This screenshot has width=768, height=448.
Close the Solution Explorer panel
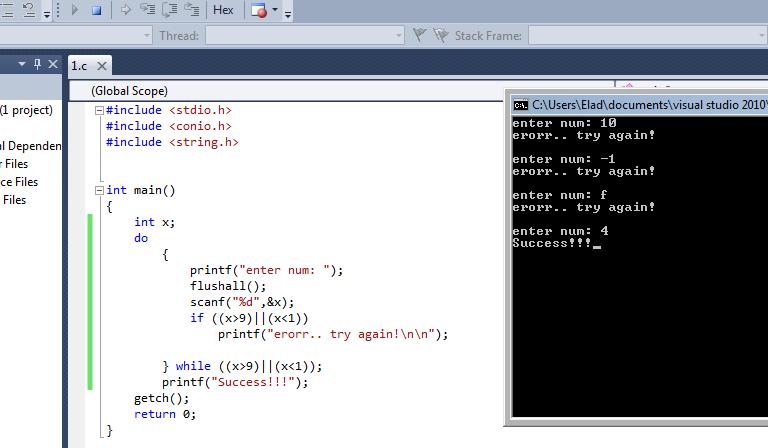pyautogui.click(x=54, y=64)
